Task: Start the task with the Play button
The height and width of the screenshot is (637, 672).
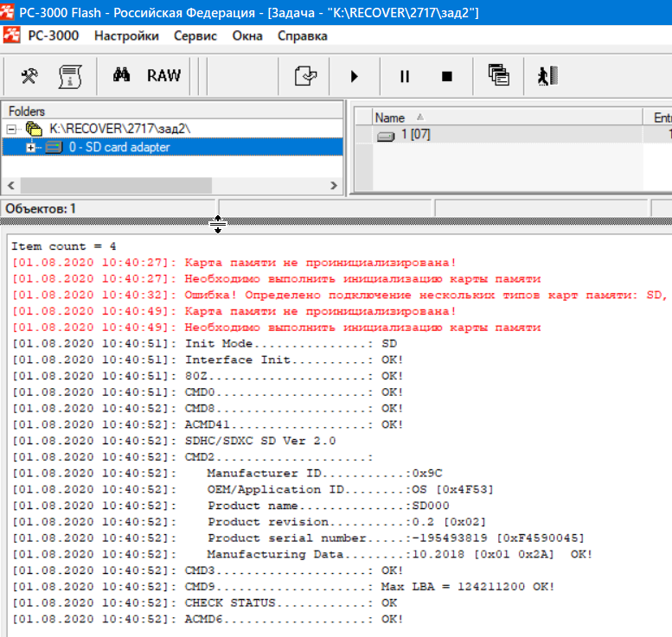Action: 354,77
